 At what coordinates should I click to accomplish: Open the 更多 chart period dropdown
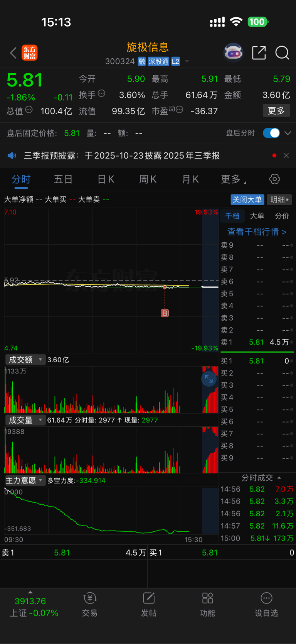click(x=234, y=179)
